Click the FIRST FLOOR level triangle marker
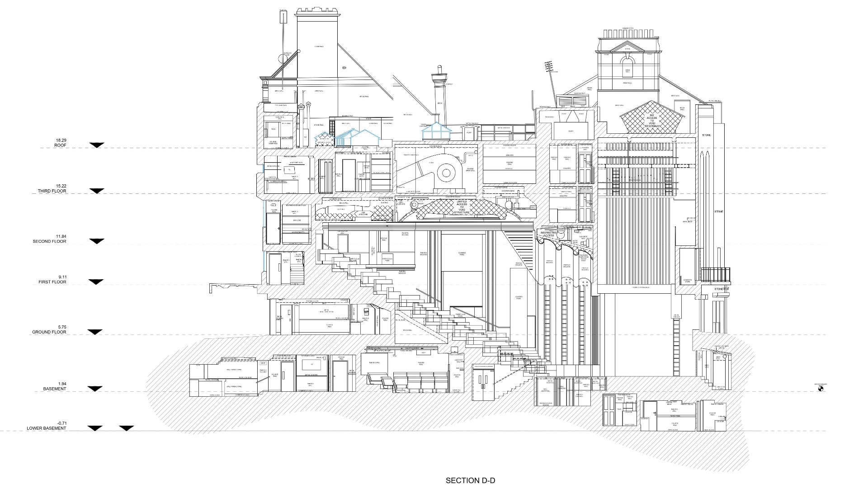Screen dimensions: 868x488 pyautogui.click(x=96, y=282)
